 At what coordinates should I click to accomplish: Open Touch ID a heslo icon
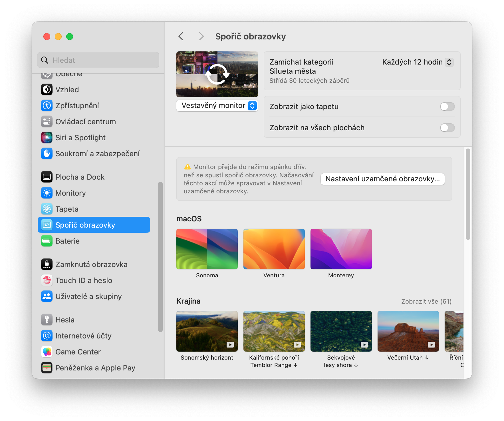(x=47, y=280)
